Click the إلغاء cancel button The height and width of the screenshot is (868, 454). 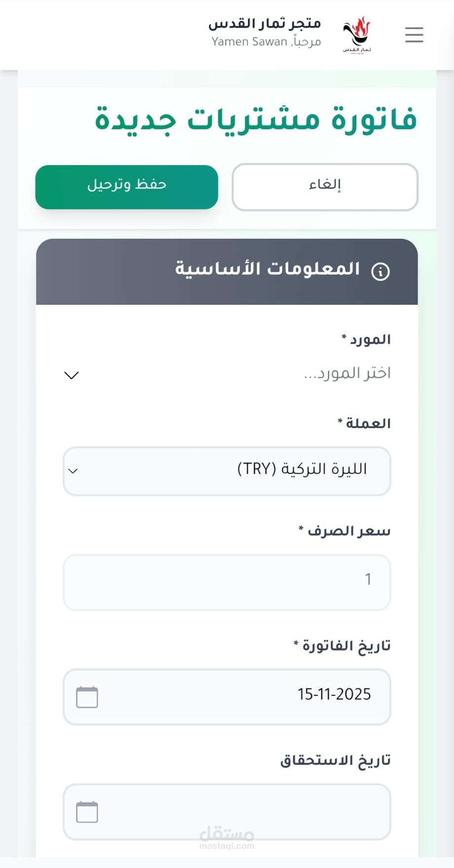(325, 187)
